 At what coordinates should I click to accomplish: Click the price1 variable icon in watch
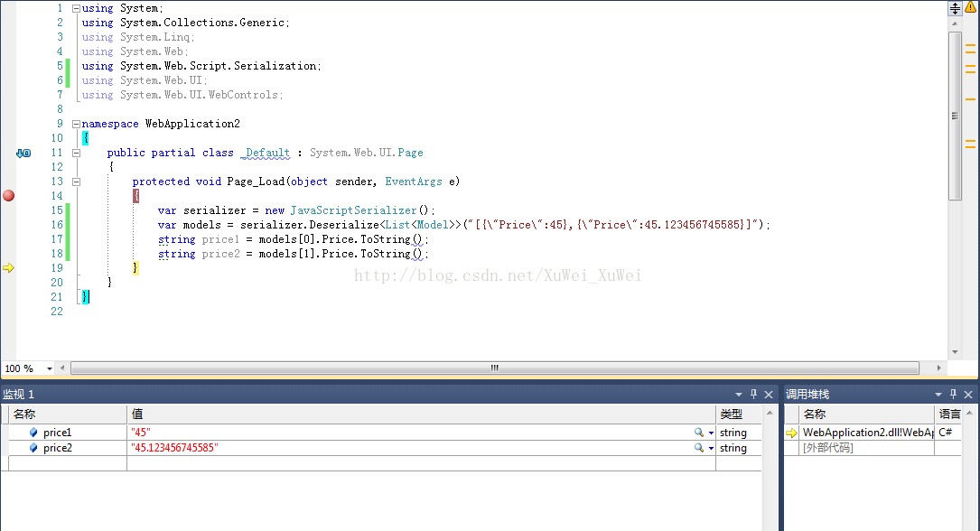(x=33, y=433)
